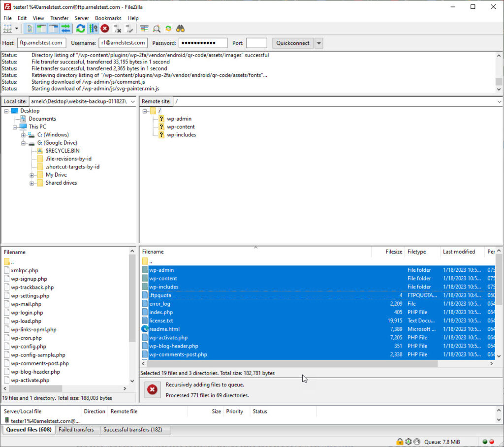Toggle synchronized browsing icon

click(168, 29)
